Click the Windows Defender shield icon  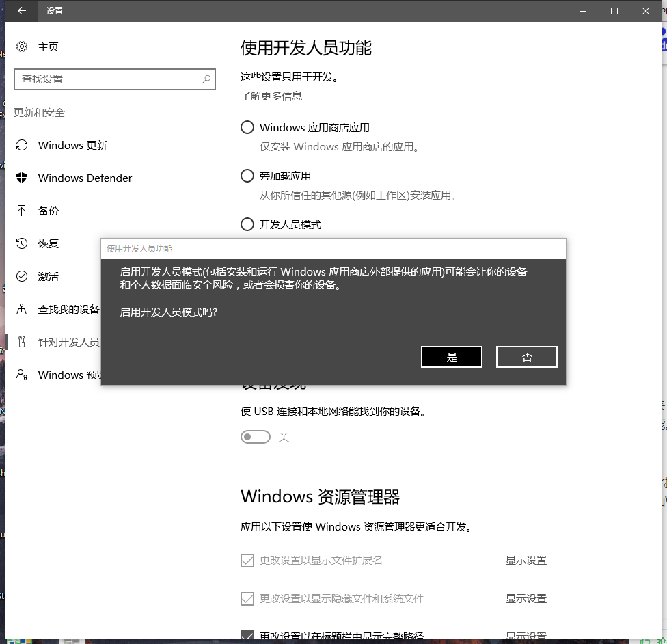point(22,178)
